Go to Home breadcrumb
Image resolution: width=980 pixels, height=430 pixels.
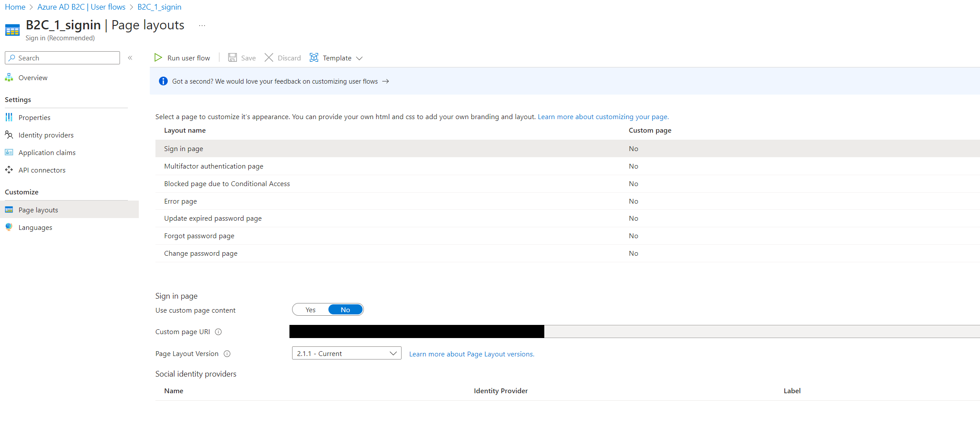(15, 7)
